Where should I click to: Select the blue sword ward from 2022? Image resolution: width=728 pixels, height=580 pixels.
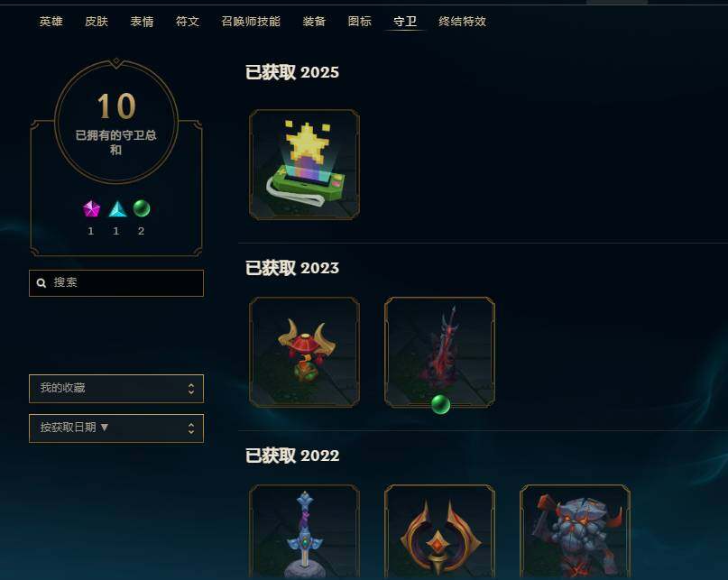(x=304, y=532)
